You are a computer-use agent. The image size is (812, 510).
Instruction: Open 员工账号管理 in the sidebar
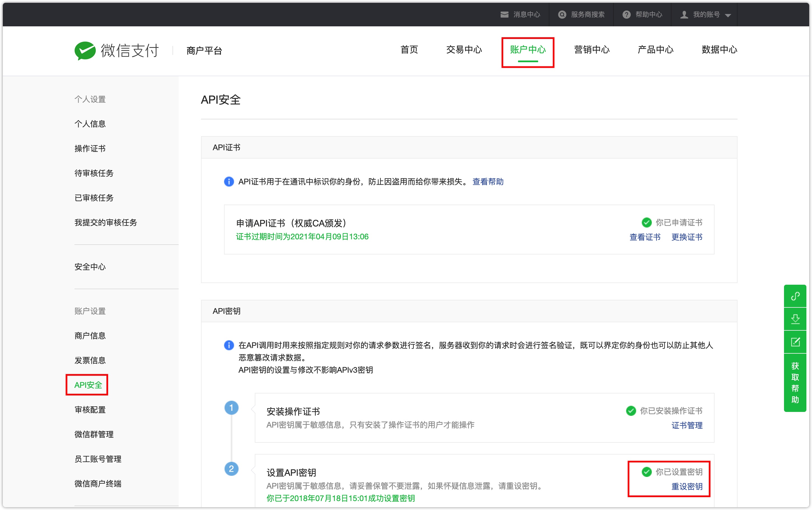click(x=98, y=459)
